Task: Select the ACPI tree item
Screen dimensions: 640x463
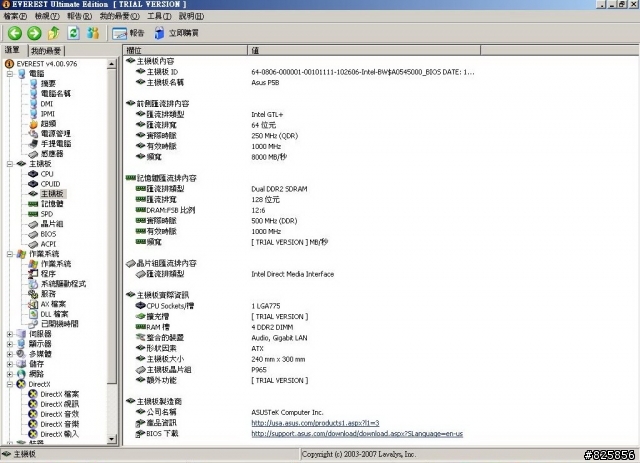Action: (x=48, y=244)
